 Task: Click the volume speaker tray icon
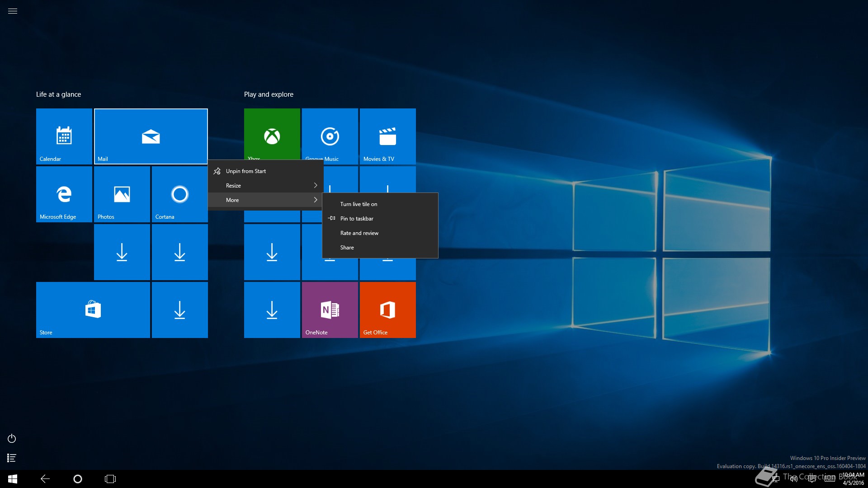tap(793, 479)
